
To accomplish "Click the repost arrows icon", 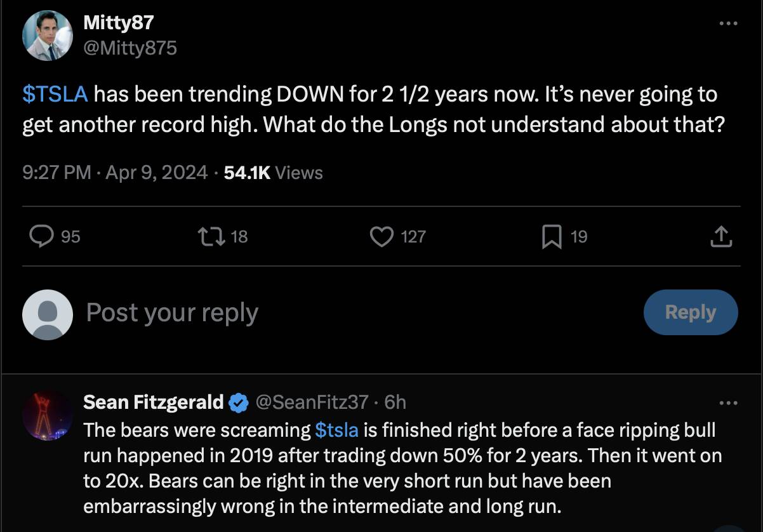I will click(x=208, y=237).
